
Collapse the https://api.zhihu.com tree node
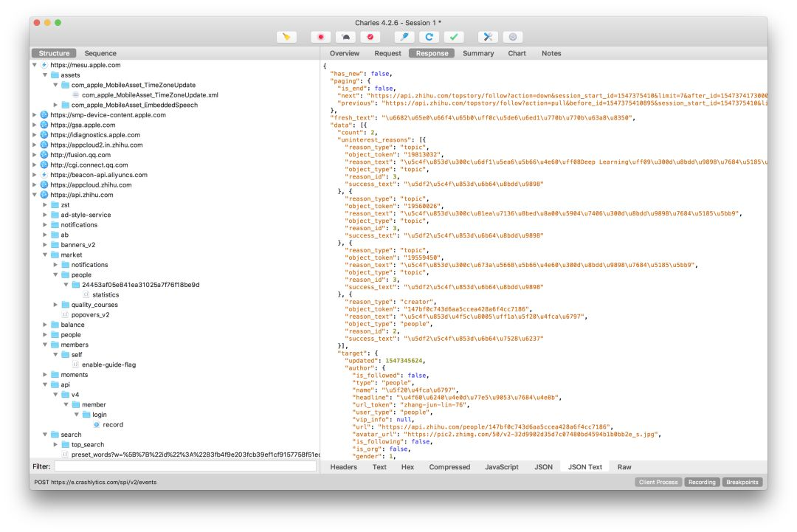[x=35, y=195]
